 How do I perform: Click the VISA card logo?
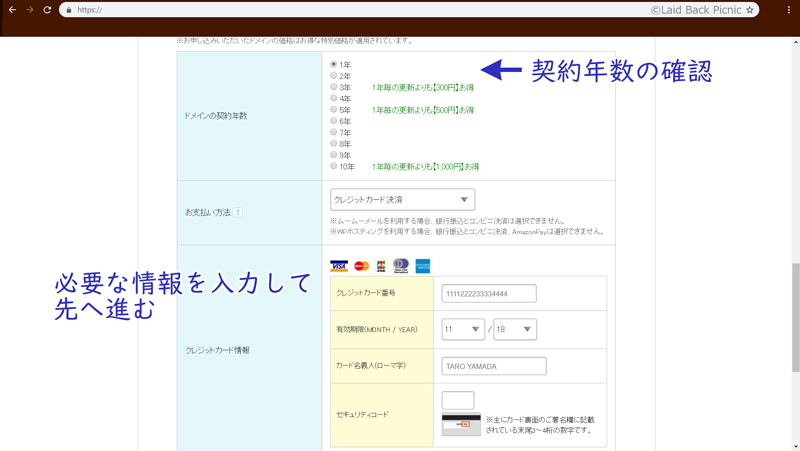click(x=339, y=266)
